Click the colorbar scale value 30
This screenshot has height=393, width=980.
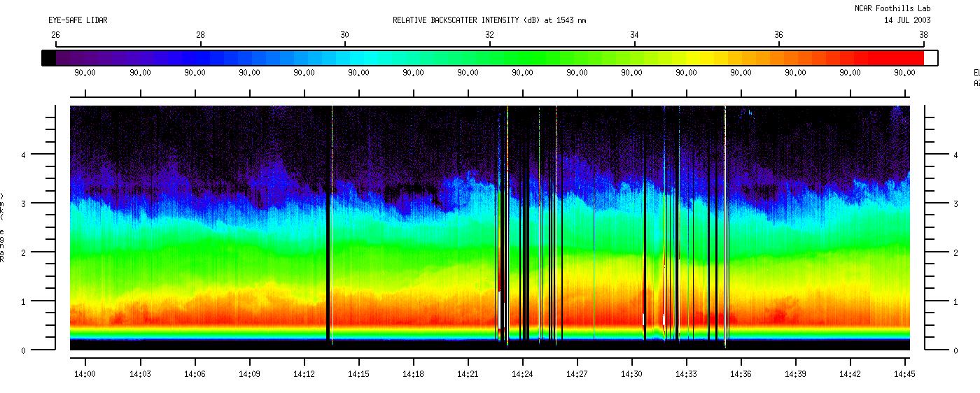tap(344, 35)
